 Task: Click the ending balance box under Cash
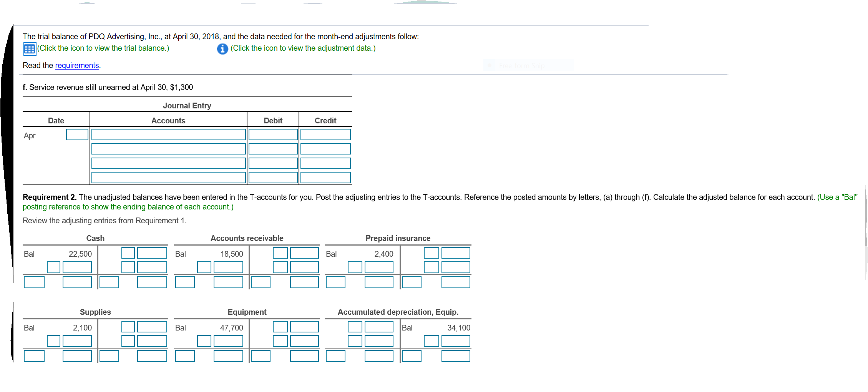77,282
